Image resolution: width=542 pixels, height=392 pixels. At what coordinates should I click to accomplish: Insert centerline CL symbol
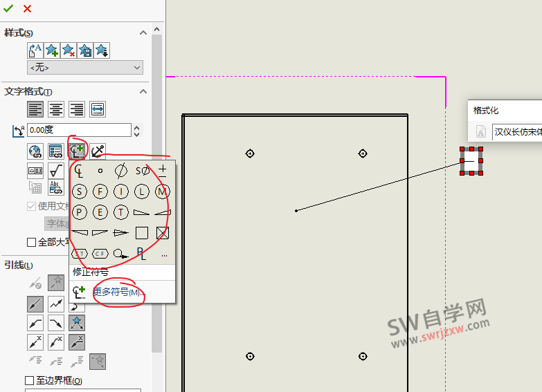coord(79,171)
